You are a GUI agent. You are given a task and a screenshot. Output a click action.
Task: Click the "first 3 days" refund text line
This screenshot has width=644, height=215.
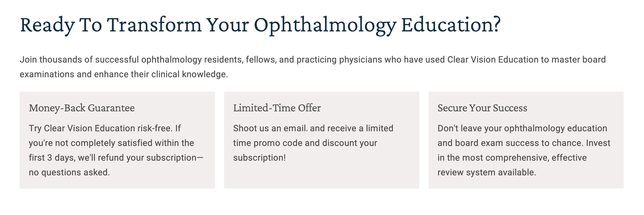[116, 158]
